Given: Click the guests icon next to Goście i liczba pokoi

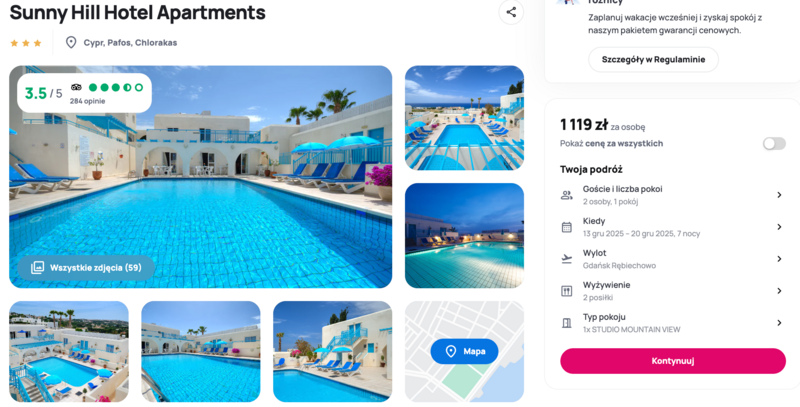Looking at the screenshot, I should 566,195.
